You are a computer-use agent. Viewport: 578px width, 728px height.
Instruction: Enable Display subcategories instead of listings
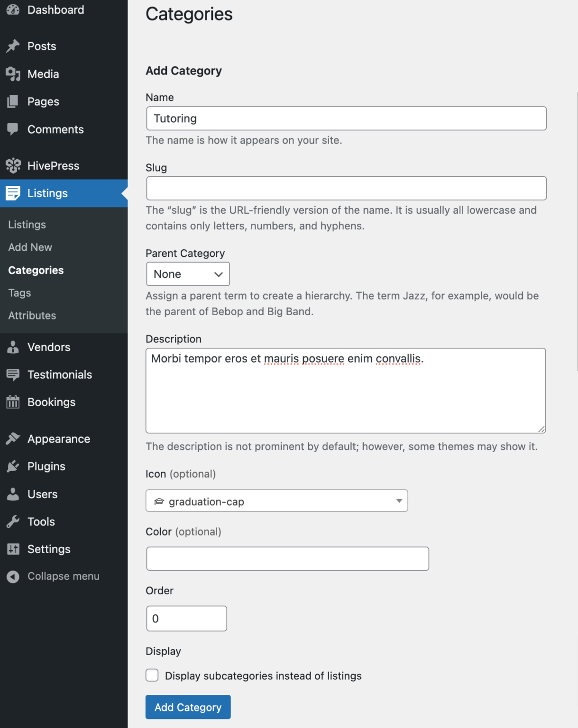point(152,675)
